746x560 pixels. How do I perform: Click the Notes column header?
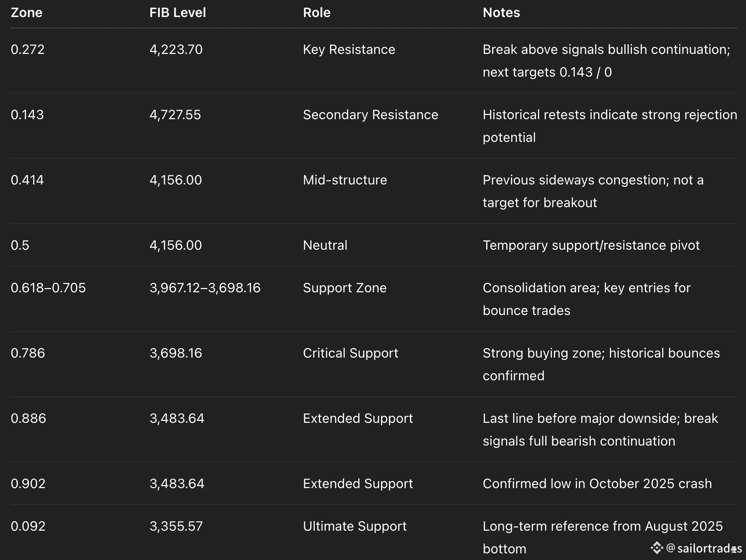click(x=501, y=13)
